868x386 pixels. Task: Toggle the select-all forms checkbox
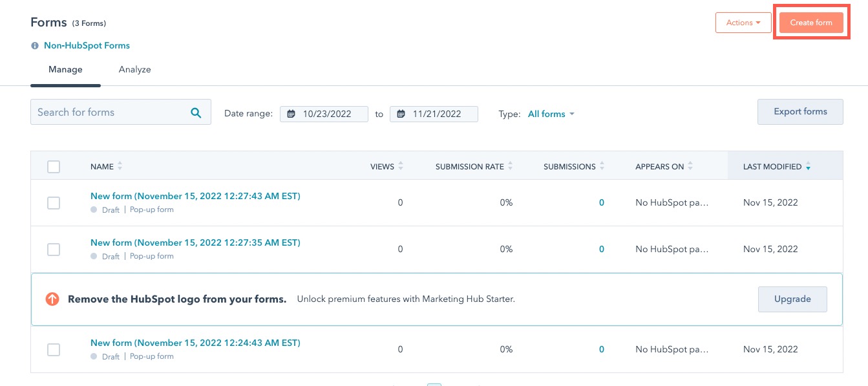pyautogui.click(x=54, y=167)
